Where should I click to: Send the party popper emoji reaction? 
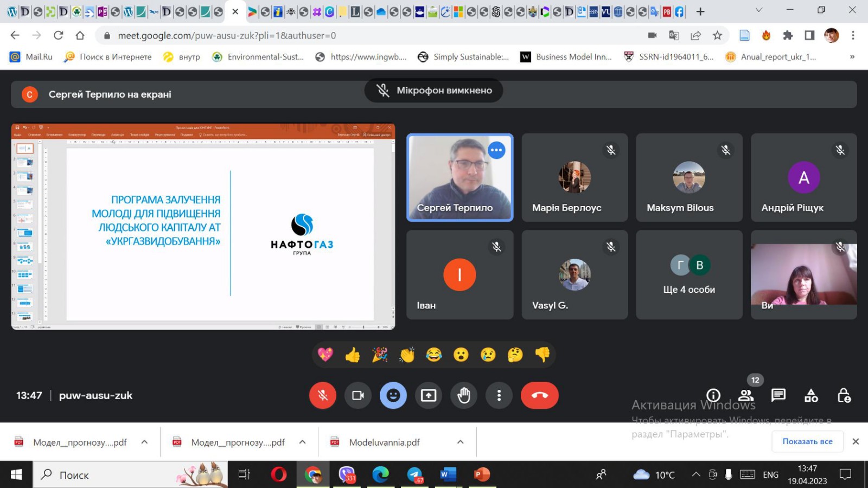coord(380,355)
